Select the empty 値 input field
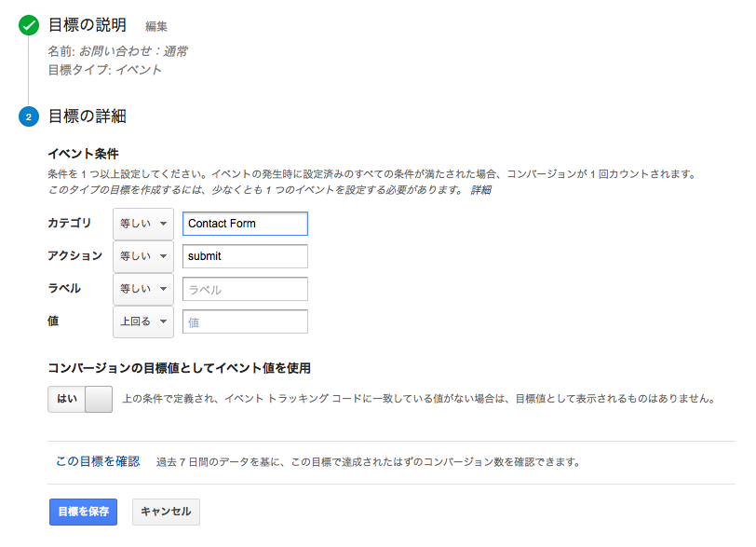 (x=245, y=321)
